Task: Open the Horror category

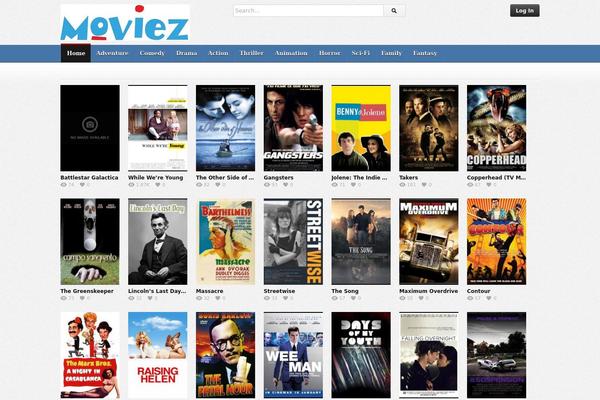Action: 330,53
